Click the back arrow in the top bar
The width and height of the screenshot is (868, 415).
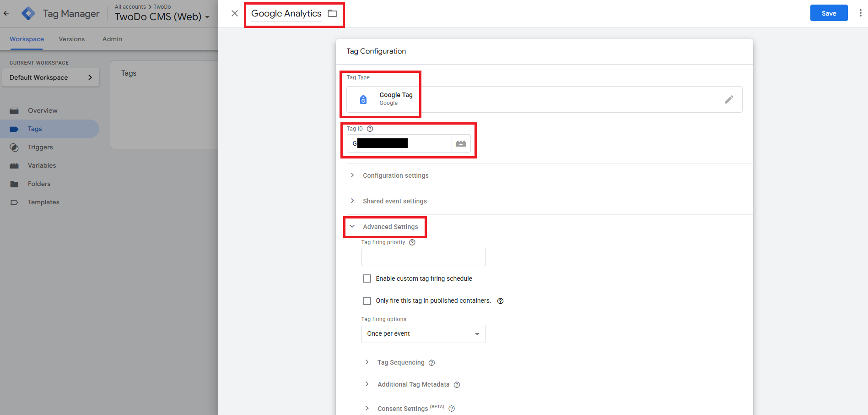point(6,13)
